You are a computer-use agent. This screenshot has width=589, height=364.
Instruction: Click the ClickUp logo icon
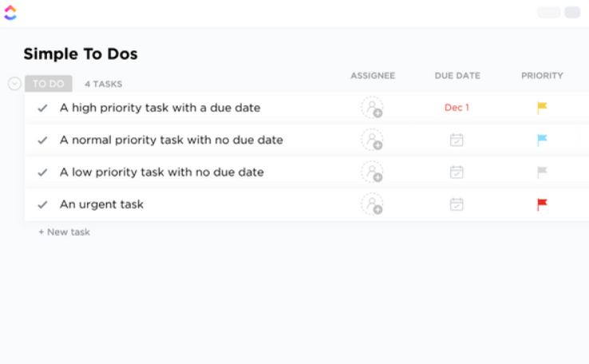tap(10, 13)
